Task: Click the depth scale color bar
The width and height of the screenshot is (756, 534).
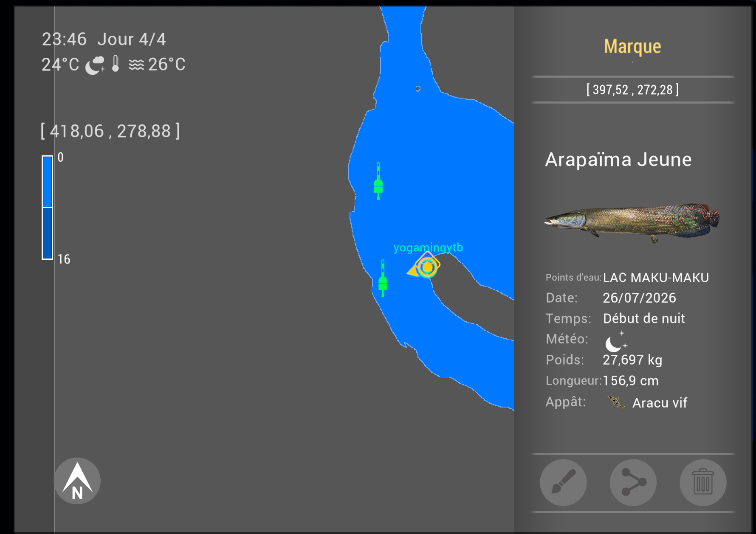Action: (x=47, y=207)
